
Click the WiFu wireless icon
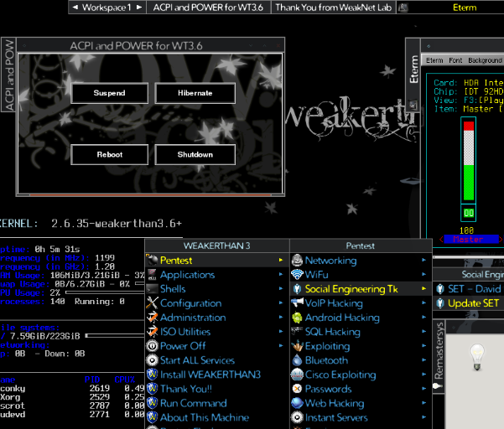click(x=297, y=275)
